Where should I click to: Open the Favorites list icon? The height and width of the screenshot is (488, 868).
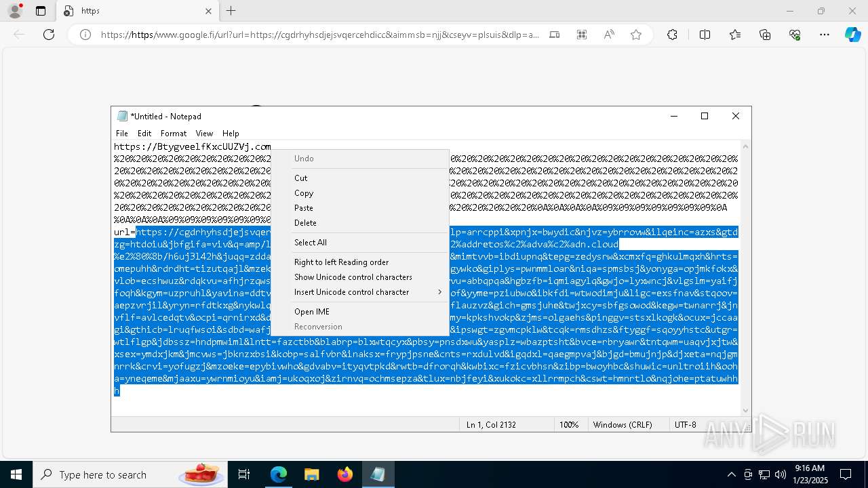pos(735,35)
